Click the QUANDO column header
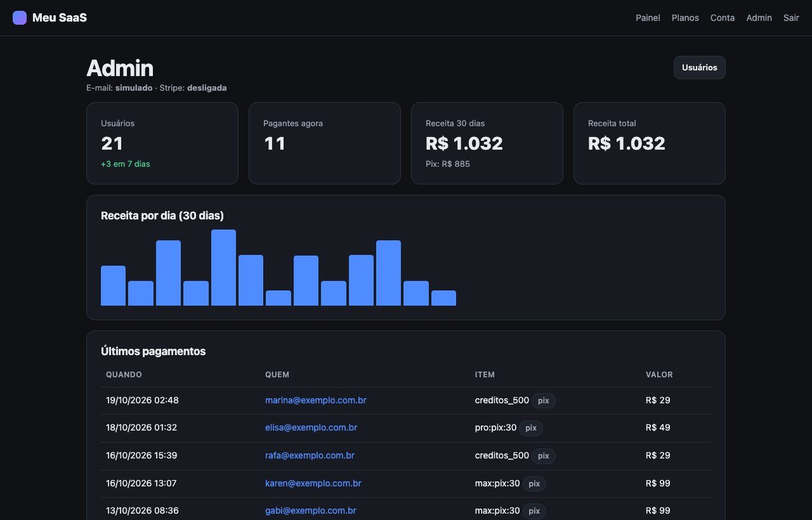 [124, 375]
